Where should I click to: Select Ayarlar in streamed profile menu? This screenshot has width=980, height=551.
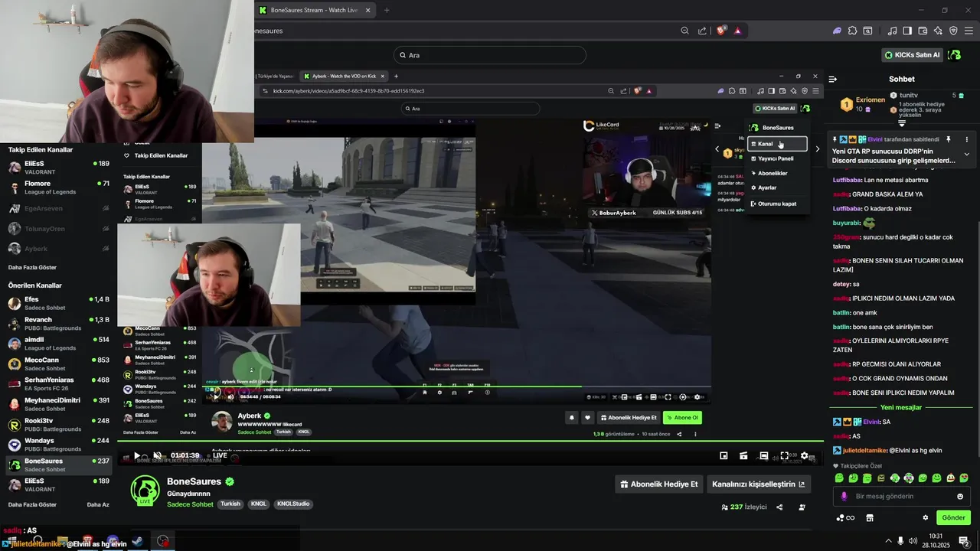777,188
